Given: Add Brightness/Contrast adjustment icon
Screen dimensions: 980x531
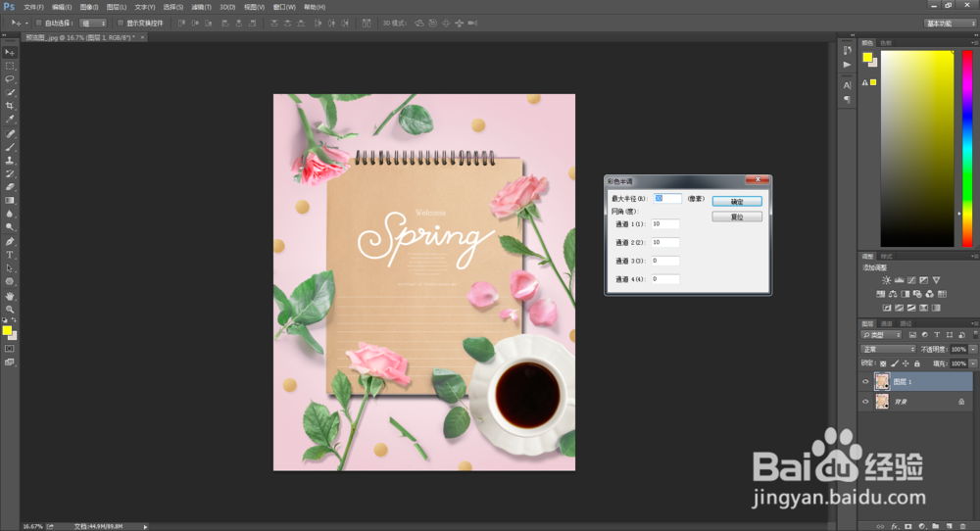Looking at the screenshot, I should 886,280.
